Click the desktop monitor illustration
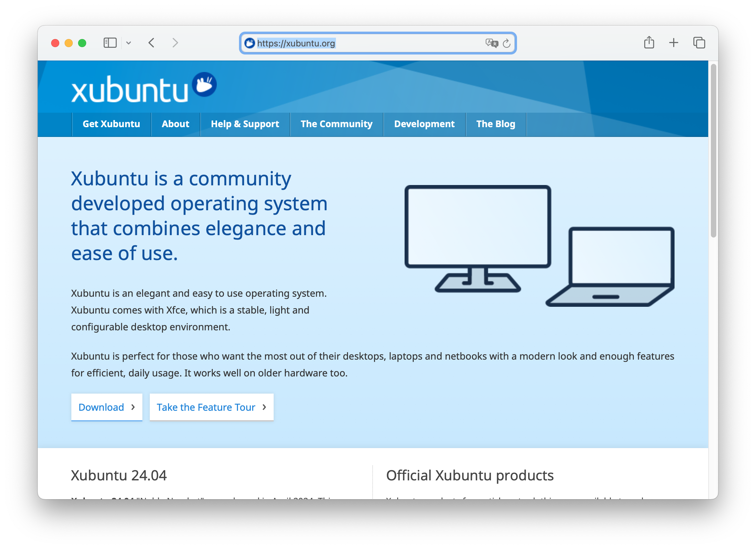 coord(478,238)
